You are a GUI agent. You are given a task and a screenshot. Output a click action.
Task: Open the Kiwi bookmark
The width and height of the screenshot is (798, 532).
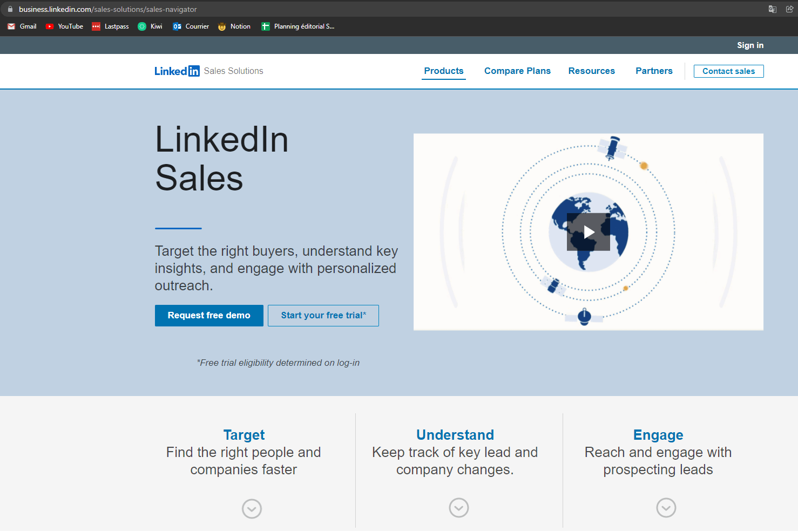[x=150, y=26]
